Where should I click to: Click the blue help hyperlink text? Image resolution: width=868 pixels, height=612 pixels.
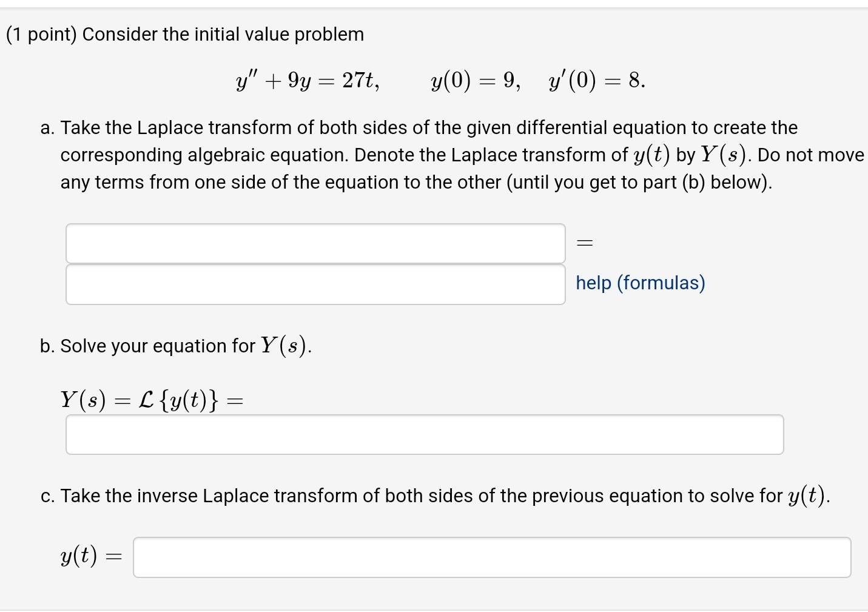point(640,283)
